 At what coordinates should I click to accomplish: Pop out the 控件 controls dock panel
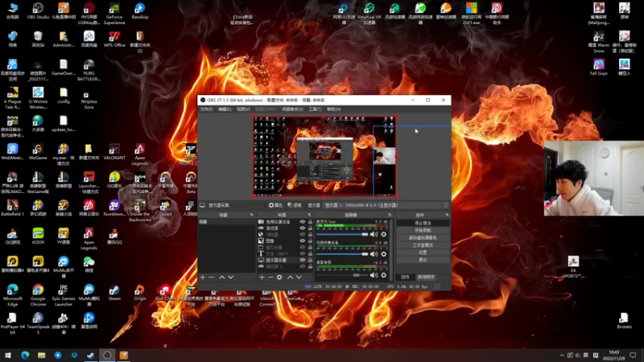click(x=446, y=215)
